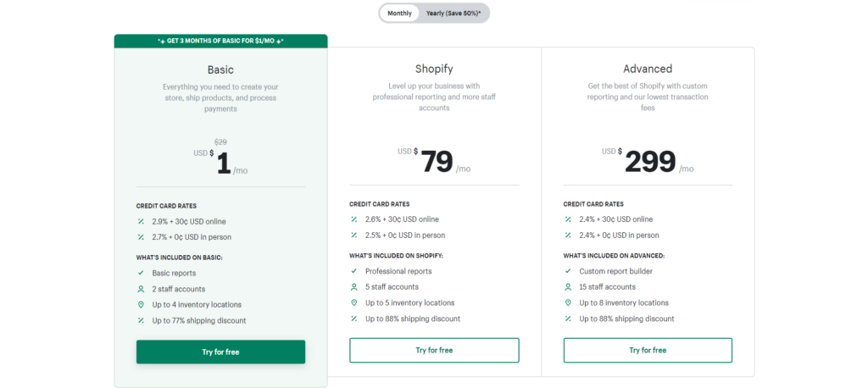Click the struck-through $29 original price
Viewport: 868px width, 388px height.
pos(220,141)
